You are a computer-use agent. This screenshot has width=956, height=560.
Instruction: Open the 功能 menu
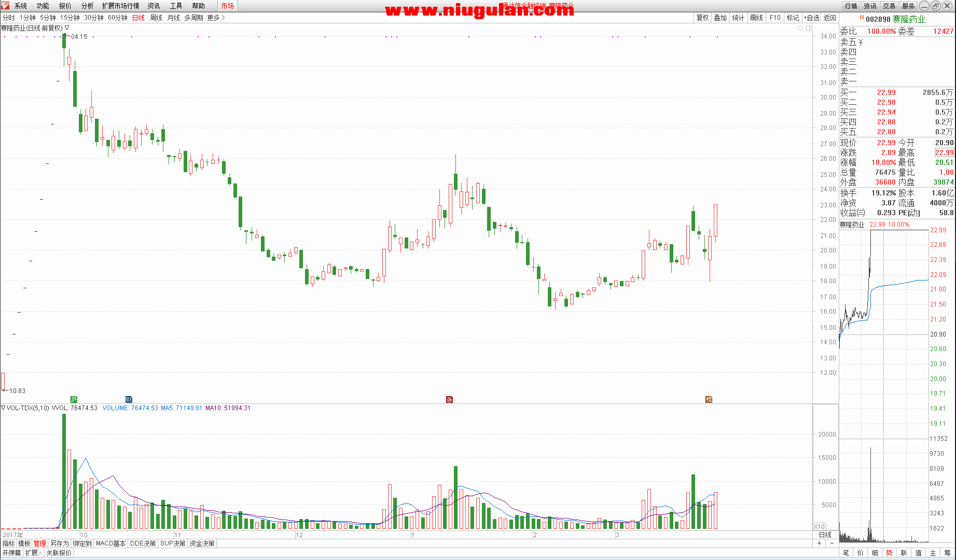[x=43, y=6]
